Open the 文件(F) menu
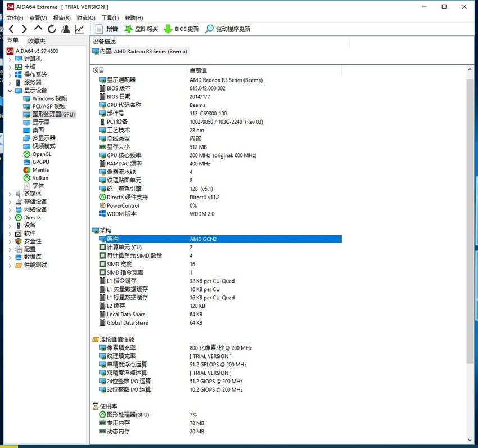 click(x=15, y=17)
